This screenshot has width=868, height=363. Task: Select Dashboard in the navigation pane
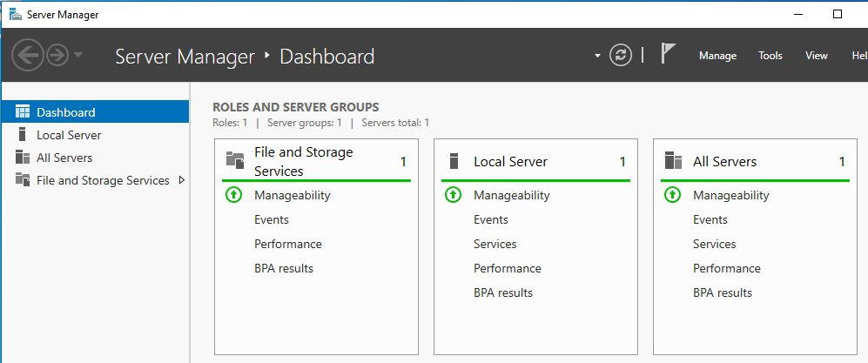[66, 112]
